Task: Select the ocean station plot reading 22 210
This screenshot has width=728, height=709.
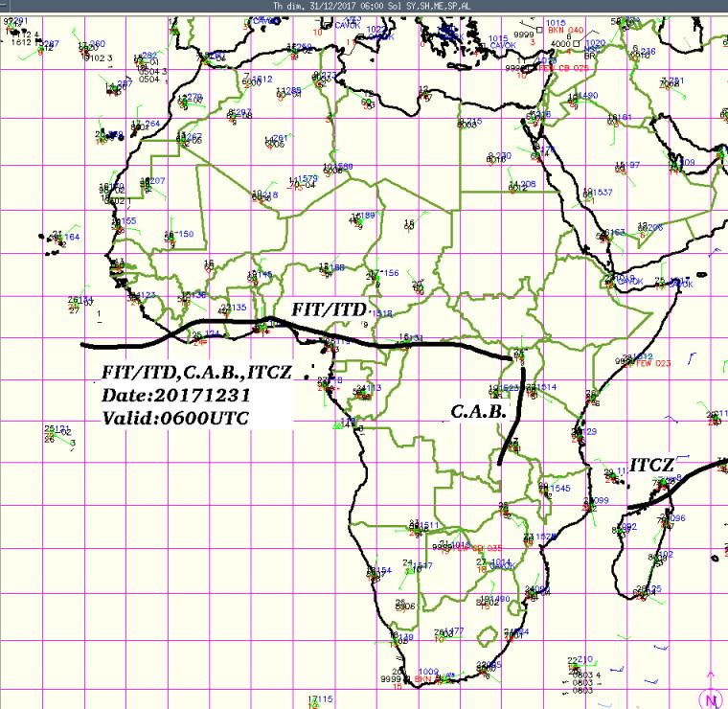Action: point(581,660)
